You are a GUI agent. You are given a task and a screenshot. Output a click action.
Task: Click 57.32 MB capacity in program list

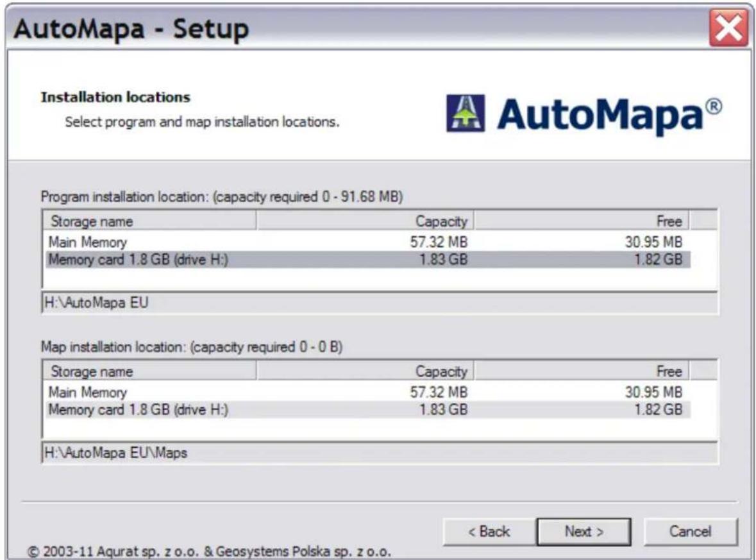click(x=439, y=242)
